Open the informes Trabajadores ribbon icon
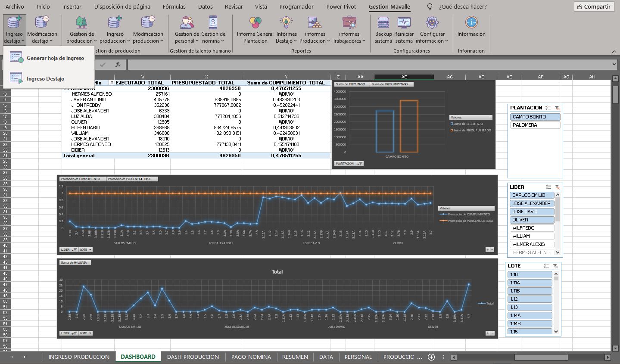The height and width of the screenshot is (364, 620). click(x=349, y=30)
